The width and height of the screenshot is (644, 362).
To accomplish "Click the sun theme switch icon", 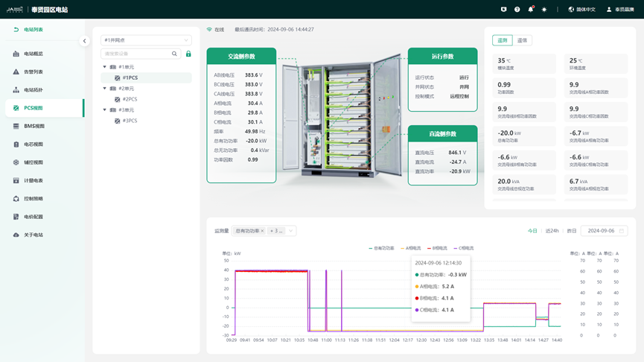I will tap(544, 10).
